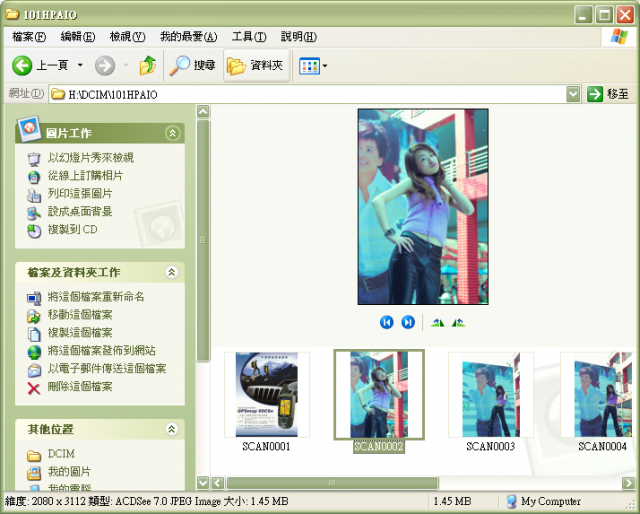Screen dimensions: 640x514
Task: Collapse the 其他位置 panel
Action: coord(172,429)
